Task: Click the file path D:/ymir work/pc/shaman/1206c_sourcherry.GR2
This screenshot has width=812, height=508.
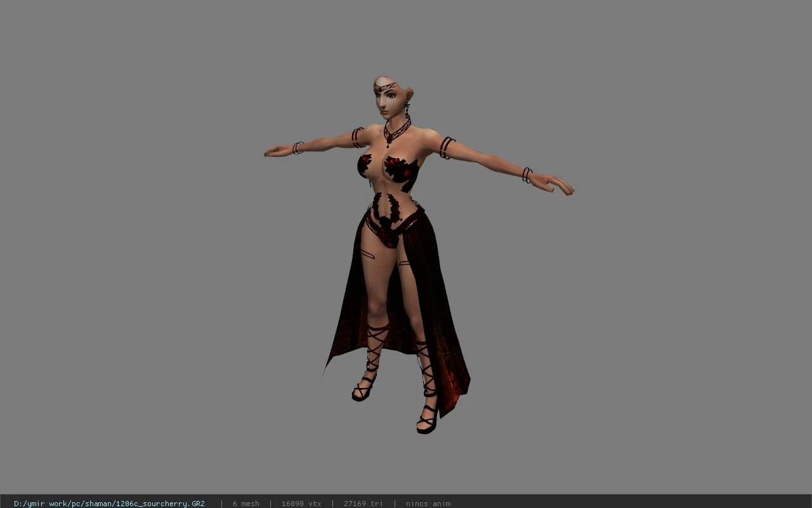Action: tap(109, 504)
